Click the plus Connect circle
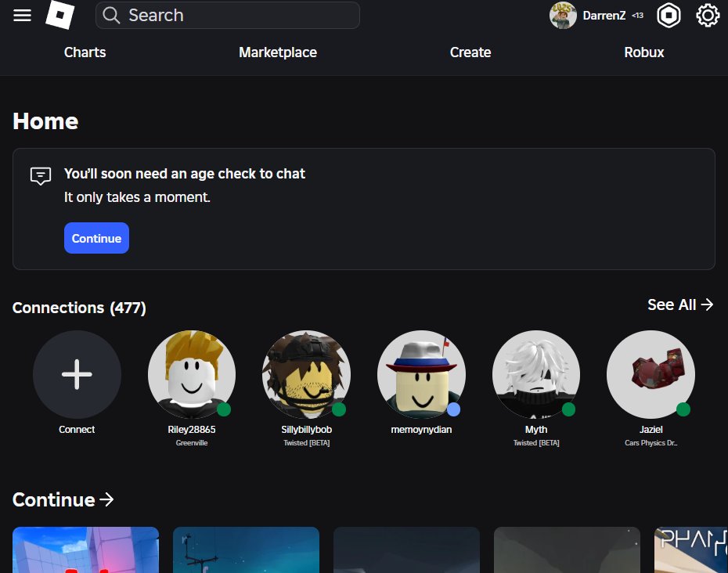This screenshot has width=728, height=573. coord(77,374)
